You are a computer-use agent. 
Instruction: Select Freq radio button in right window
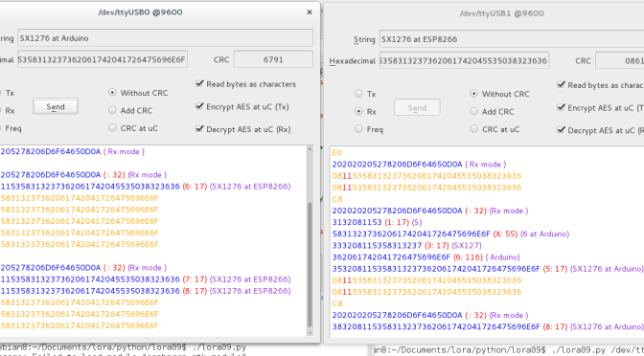point(359,129)
